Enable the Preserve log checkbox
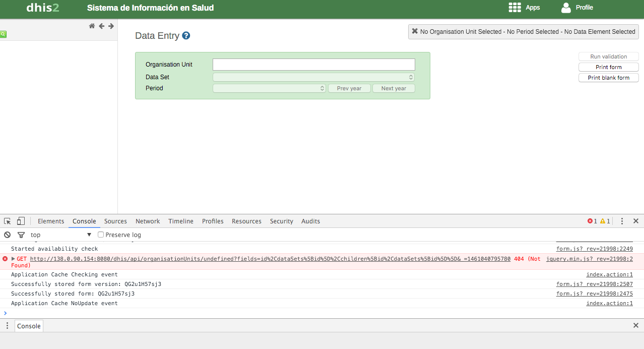Image resolution: width=644 pixels, height=349 pixels. (101, 235)
